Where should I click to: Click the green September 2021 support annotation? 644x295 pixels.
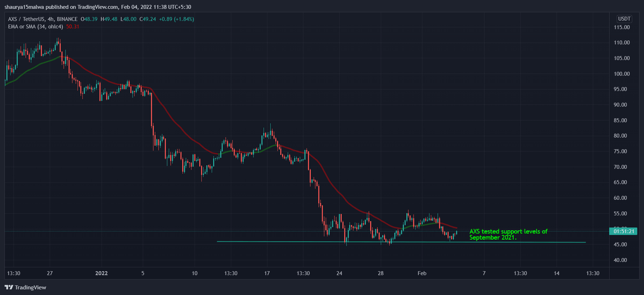coord(508,234)
